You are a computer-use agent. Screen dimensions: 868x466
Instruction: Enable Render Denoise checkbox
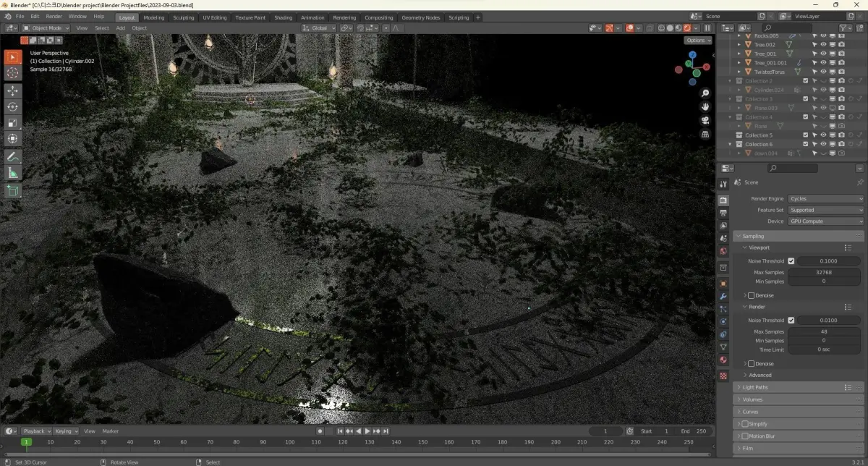pyautogui.click(x=751, y=363)
